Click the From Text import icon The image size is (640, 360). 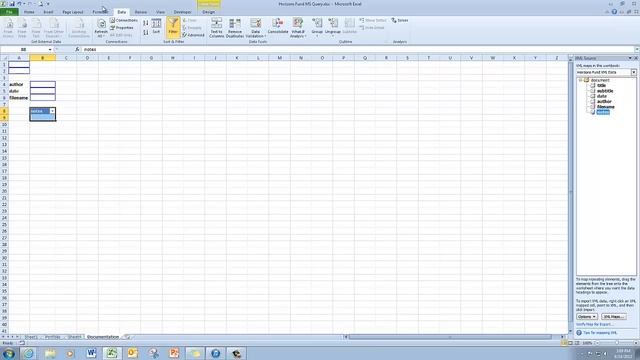[x=36, y=28]
